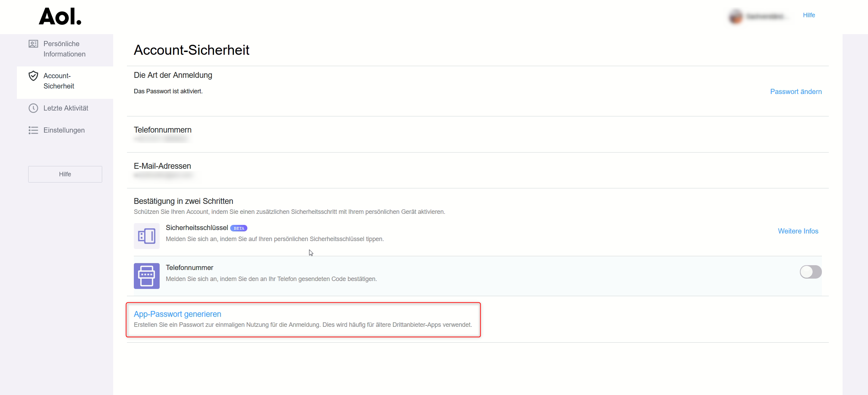Click the Passwort ändern link
The width and height of the screenshot is (868, 395).
point(796,92)
